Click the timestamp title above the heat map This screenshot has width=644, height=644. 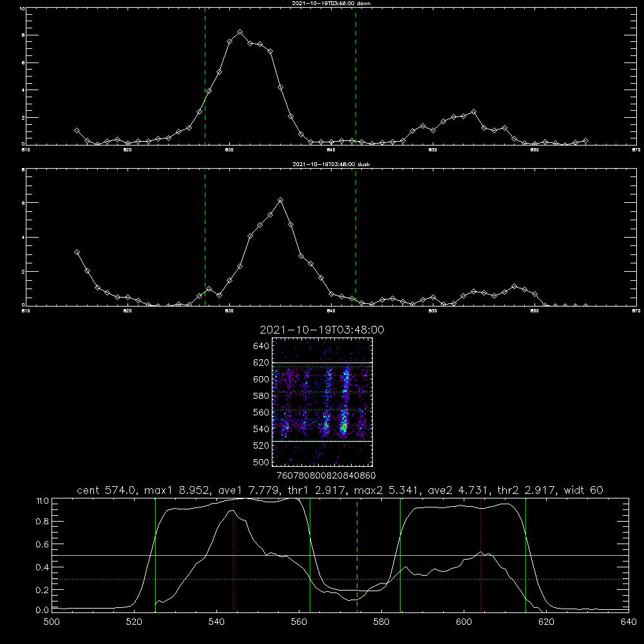[322, 330]
